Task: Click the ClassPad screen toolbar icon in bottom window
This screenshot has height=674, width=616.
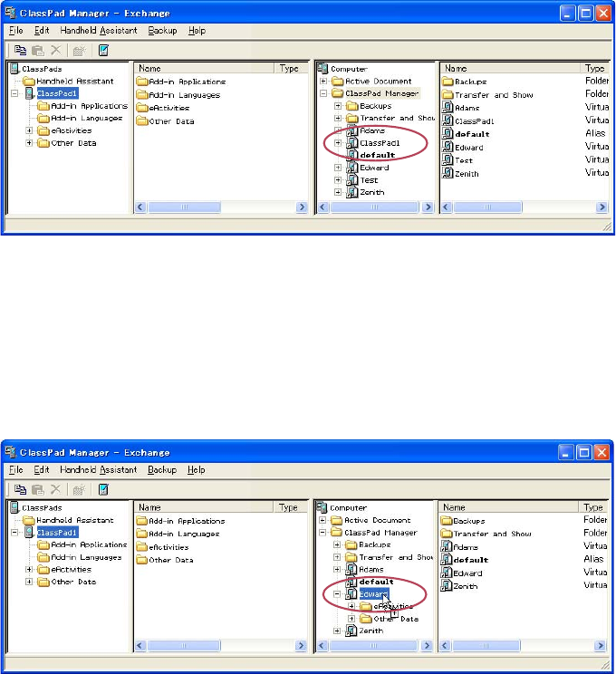Action: point(103,489)
